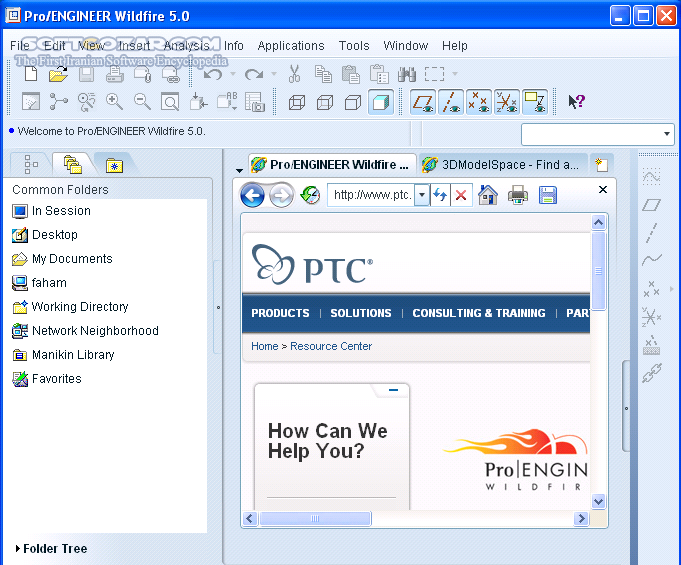
Task: Click the Paste clipboard icon
Action: click(x=351, y=74)
